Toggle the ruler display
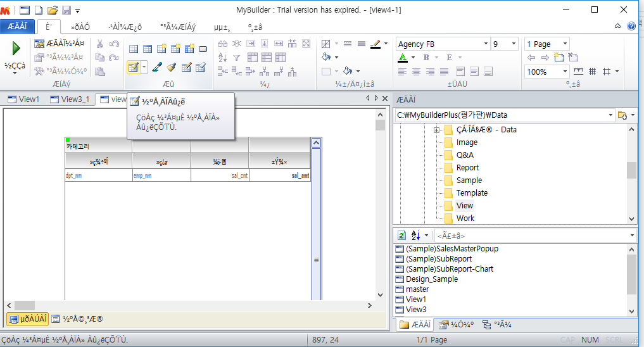This screenshot has height=347, width=644. point(578,72)
